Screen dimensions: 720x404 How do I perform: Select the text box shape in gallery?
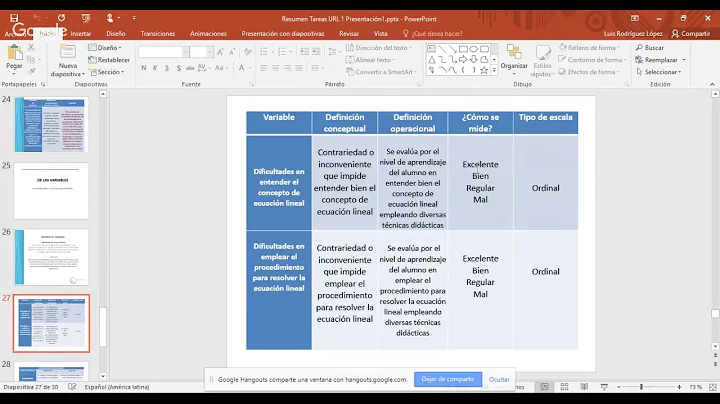(x=432, y=49)
